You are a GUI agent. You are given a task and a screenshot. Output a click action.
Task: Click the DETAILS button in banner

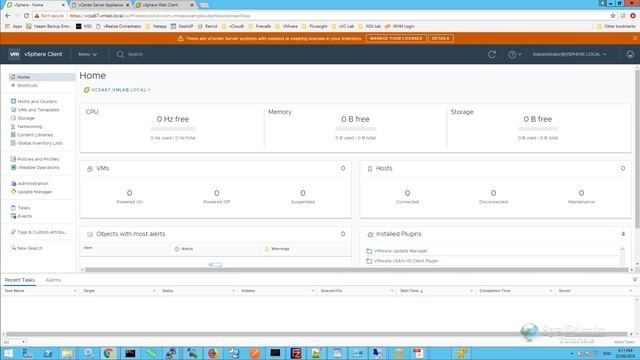[x=440, y=38]
